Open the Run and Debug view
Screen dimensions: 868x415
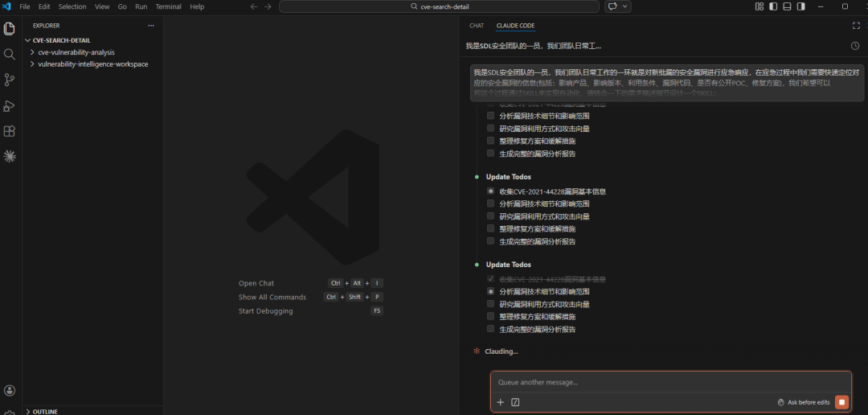pyautogui.click(x=10, y=105)
